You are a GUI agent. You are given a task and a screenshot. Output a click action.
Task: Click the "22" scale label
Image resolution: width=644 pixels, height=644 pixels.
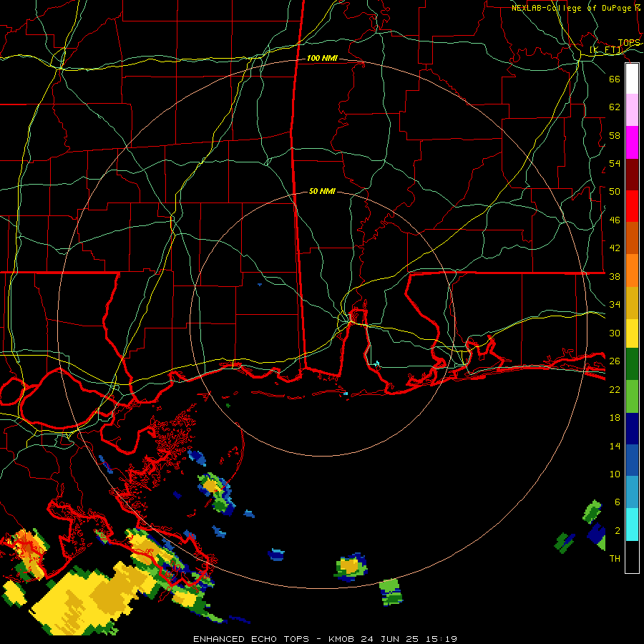pyautogui.click(x=615, y=389)
